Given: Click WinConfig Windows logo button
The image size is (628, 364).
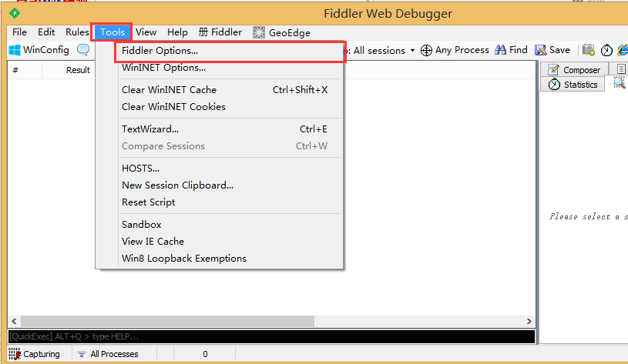Looking at the screenshot, I should click(39, 50).
